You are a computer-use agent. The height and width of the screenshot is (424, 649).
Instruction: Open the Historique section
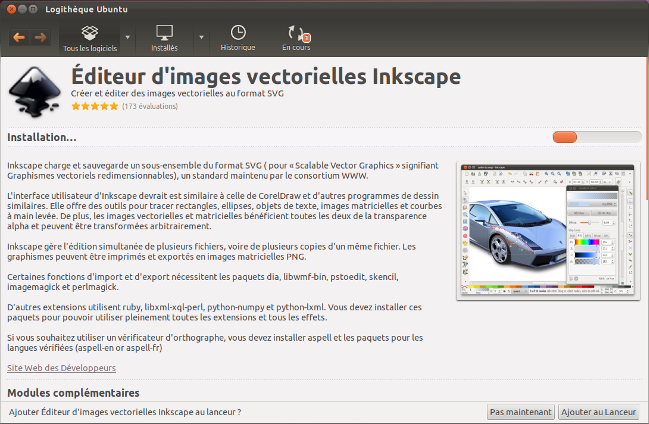point(238,38)
